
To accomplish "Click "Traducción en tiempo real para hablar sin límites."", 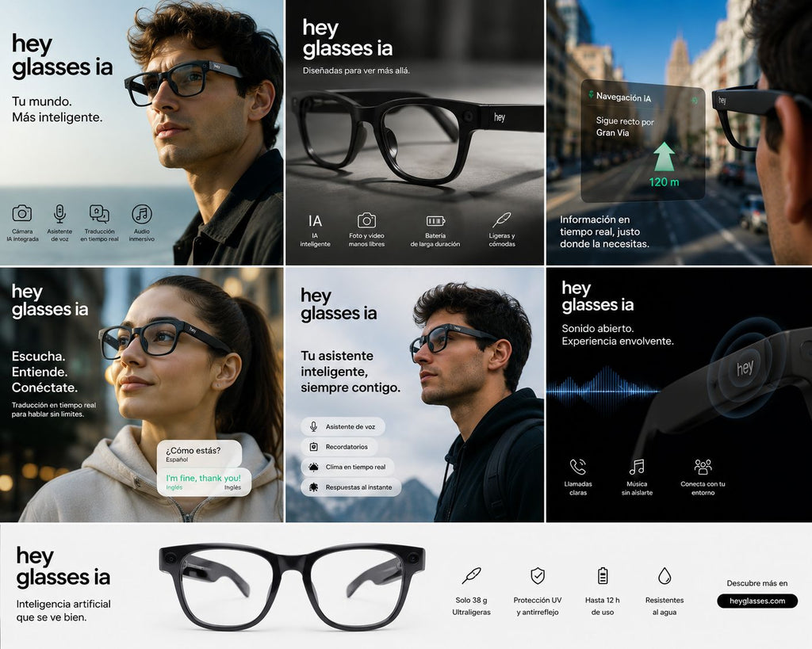I will click(x=54, y=410).
